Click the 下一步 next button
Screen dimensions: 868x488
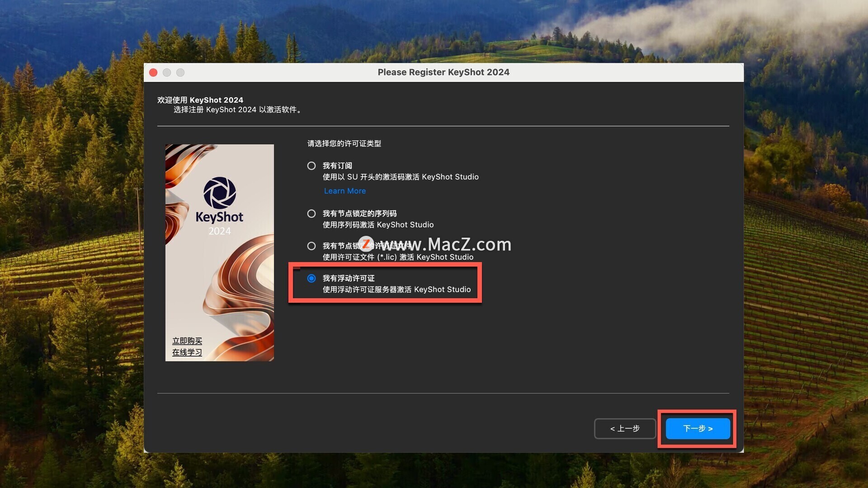698,428
